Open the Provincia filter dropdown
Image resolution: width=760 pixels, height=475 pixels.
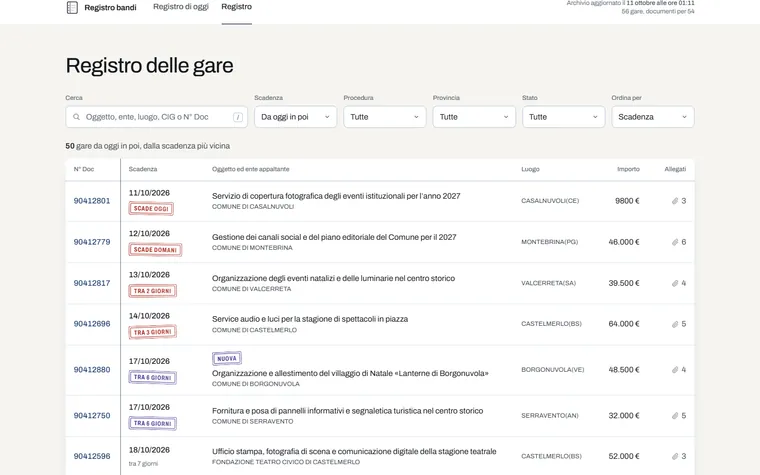[x=474, y=117]
